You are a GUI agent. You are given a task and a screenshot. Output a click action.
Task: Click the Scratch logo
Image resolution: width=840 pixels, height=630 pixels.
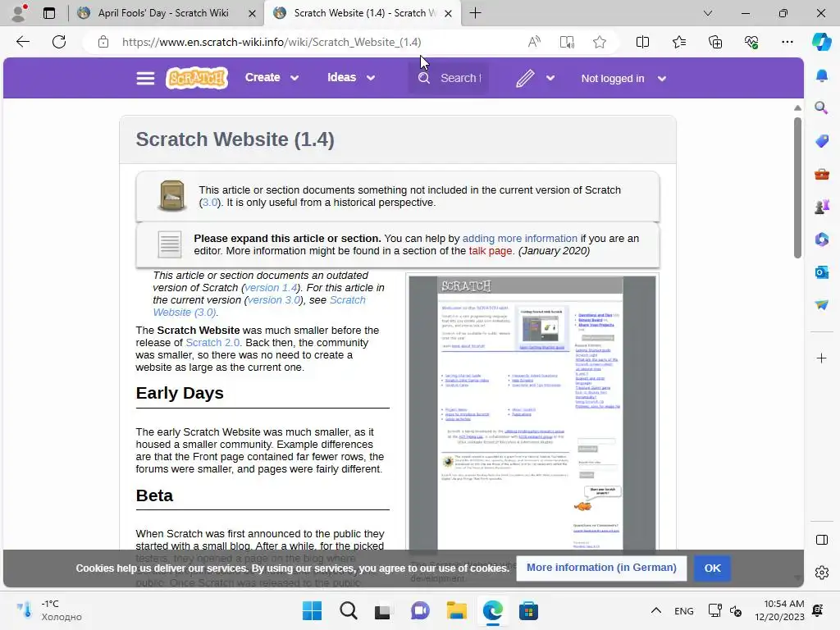197,78
